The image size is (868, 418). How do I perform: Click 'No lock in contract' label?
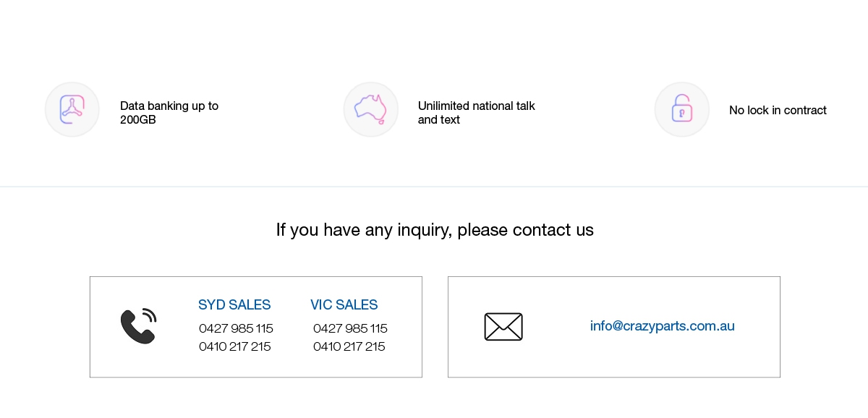coord(778,111)
